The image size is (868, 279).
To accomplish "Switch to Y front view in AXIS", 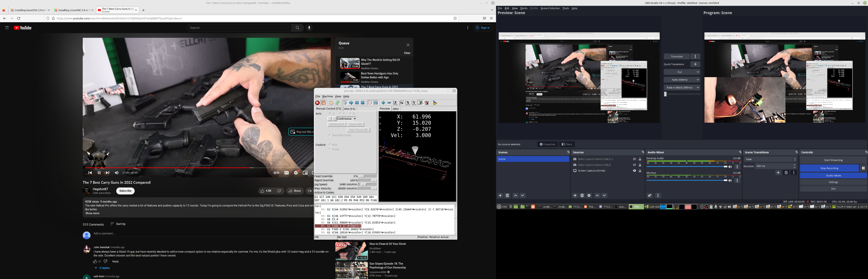I will click(414, 103).
